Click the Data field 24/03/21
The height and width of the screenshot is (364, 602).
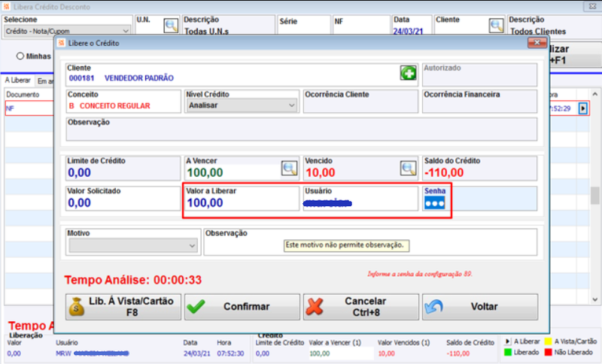tap(412, 26)
